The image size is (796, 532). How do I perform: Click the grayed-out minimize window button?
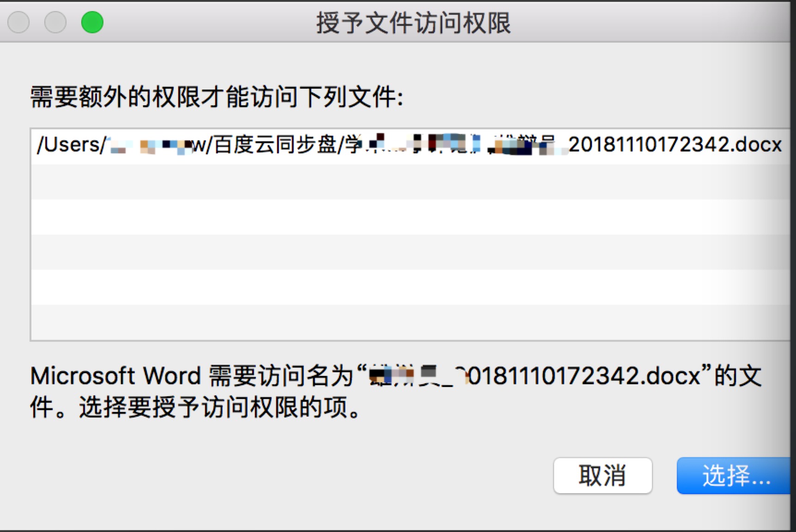point(55,22)
